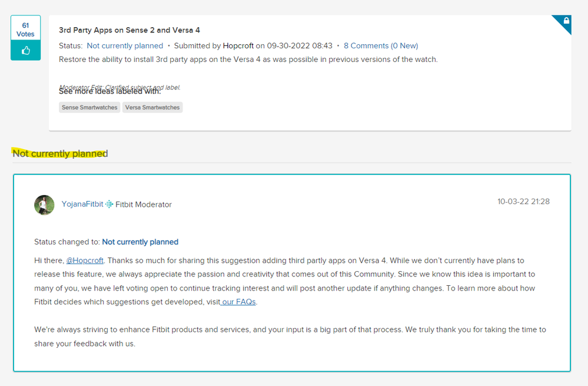This screenshot has height=386, width=588.
Task: Click the 'See more ideas labeled with' text
Action: [x=109, y=91]
